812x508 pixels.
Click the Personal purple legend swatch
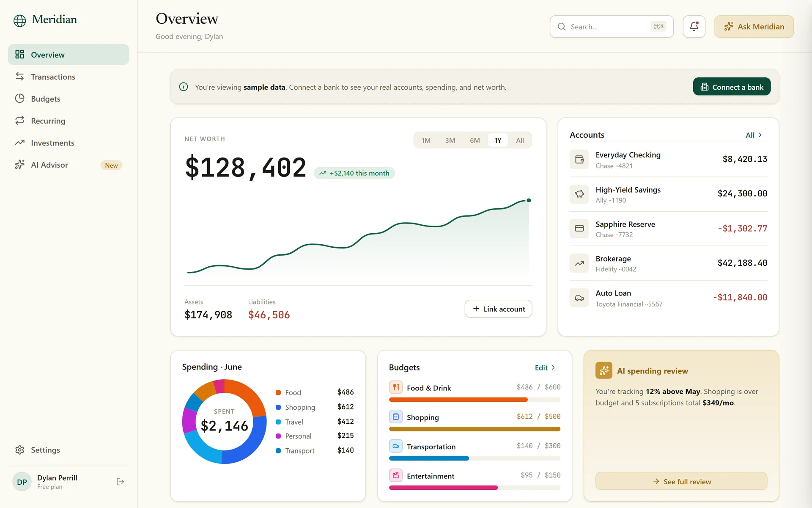click(x=278, y=436)
